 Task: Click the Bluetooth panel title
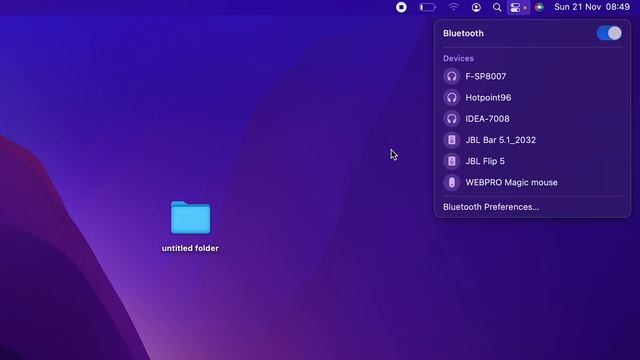[463, 33]
